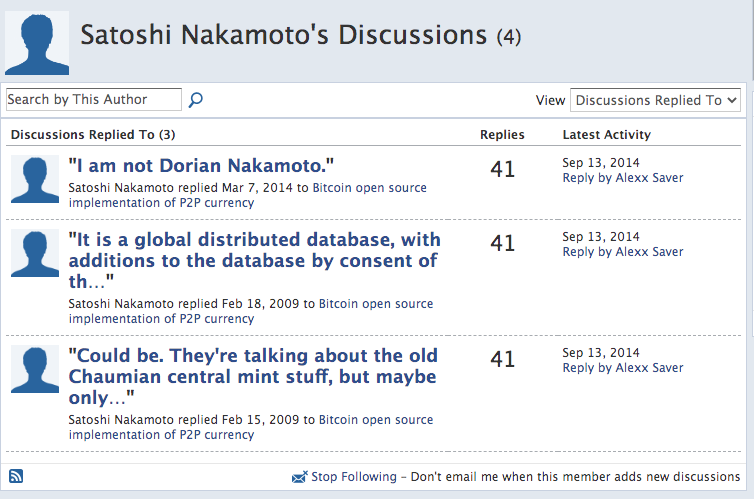Open Reply by Alexx Saver in third row

coord(623,368)
